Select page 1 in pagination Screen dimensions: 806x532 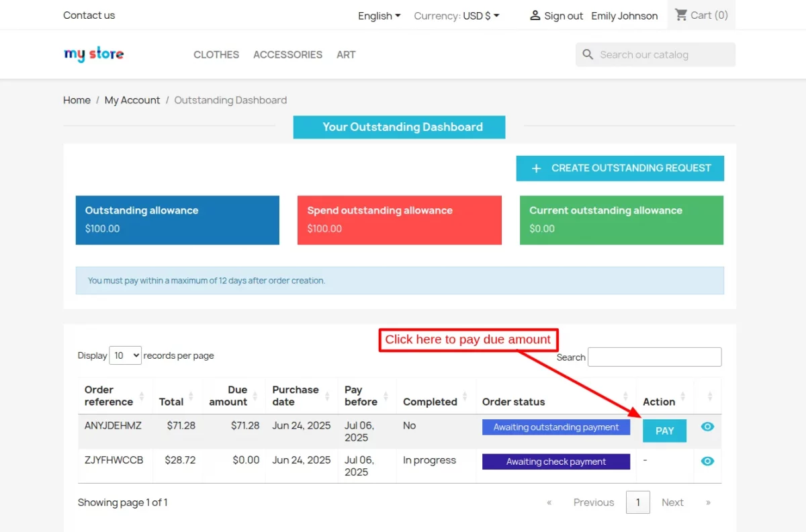(638, 502)
